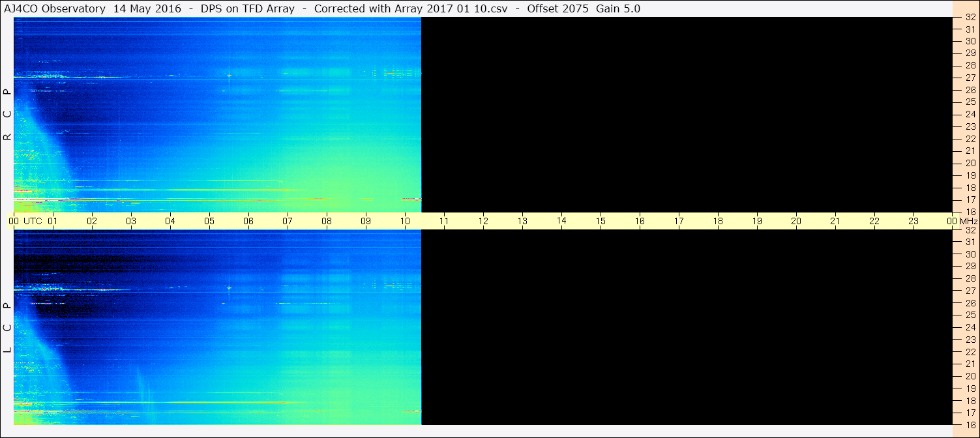980x438 pixels.
Task: Select the 11 hour marker on UTC axis
Action: [444, 221]
